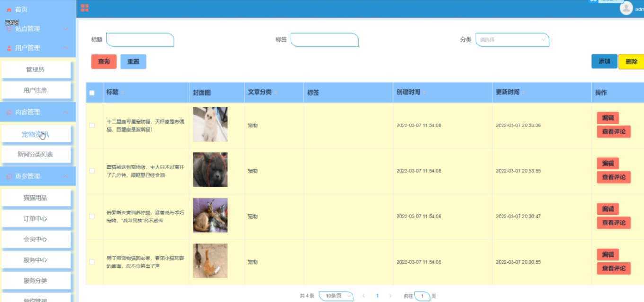Click the yellow 删除 button

[x=632, y=62]
